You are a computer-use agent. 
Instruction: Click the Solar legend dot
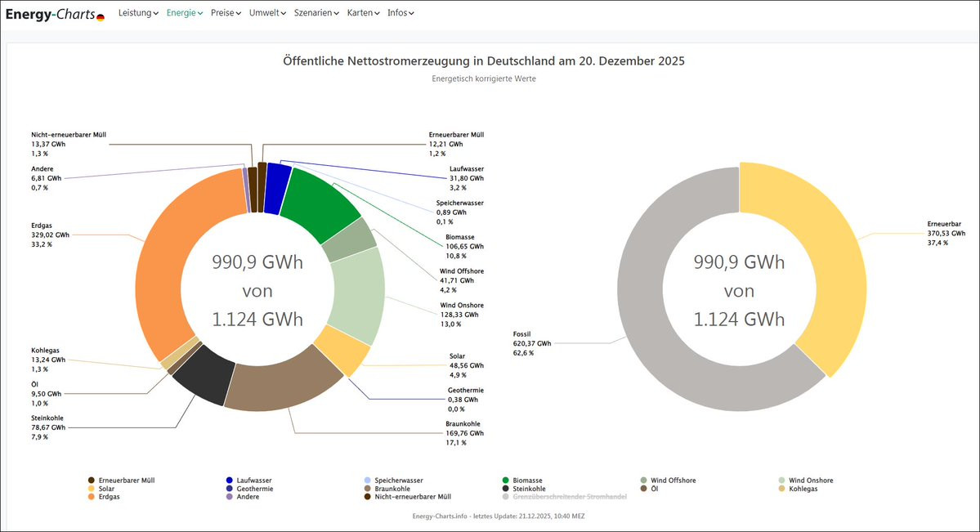point(91,489)
